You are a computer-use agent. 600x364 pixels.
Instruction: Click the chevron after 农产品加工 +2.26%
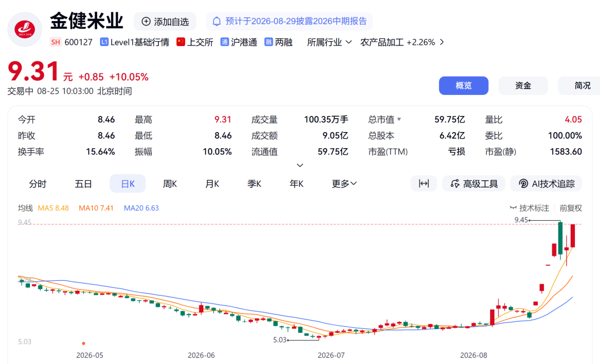click(x=442, y=42)
